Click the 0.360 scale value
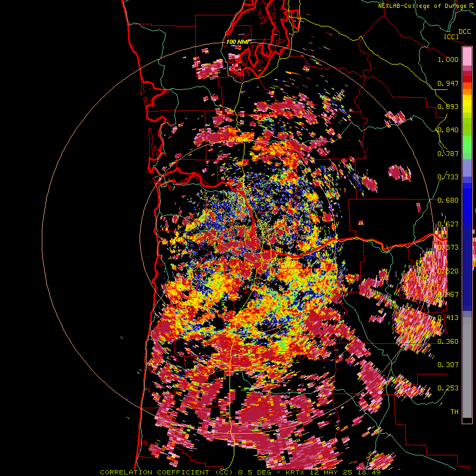 (x=448, y=342)
